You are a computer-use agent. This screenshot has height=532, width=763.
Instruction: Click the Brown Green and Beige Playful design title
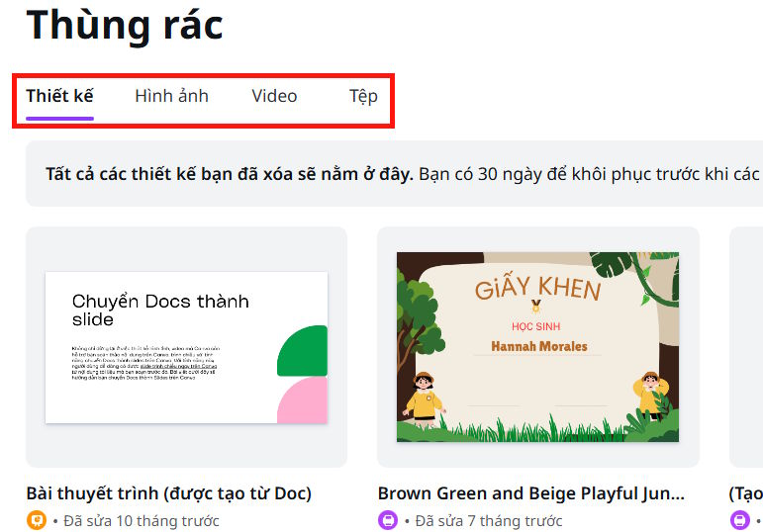(530, 493)
